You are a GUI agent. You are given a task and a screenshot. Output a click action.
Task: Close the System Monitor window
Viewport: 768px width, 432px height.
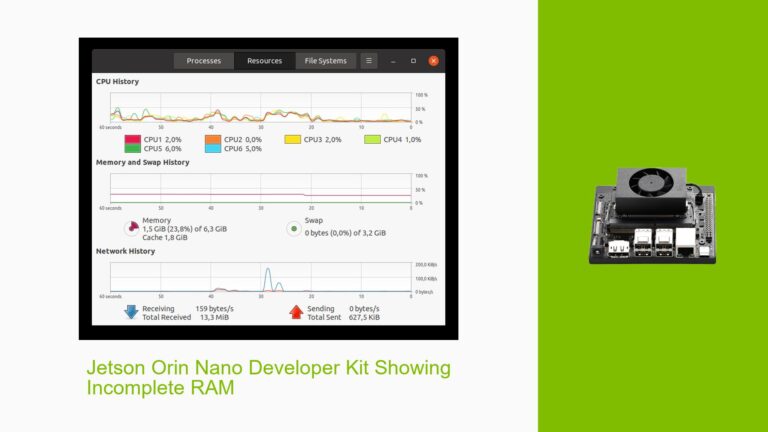pos(433,61)
